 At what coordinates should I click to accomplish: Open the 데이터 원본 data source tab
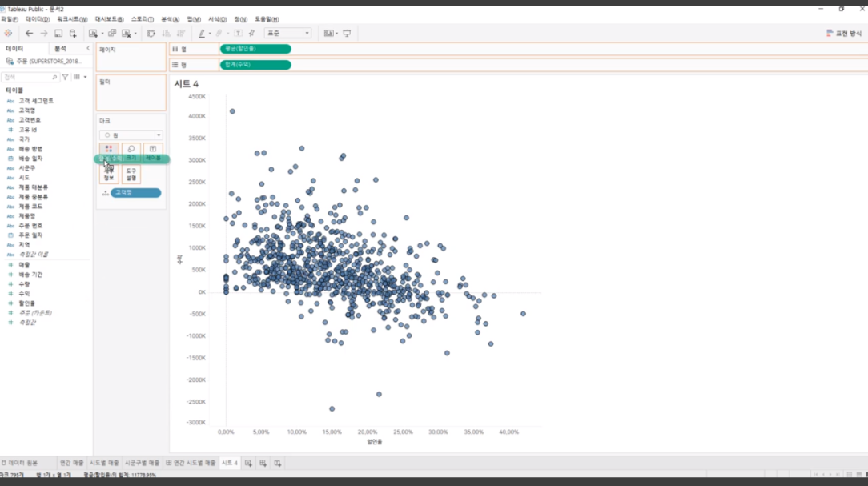coord(20,464)
